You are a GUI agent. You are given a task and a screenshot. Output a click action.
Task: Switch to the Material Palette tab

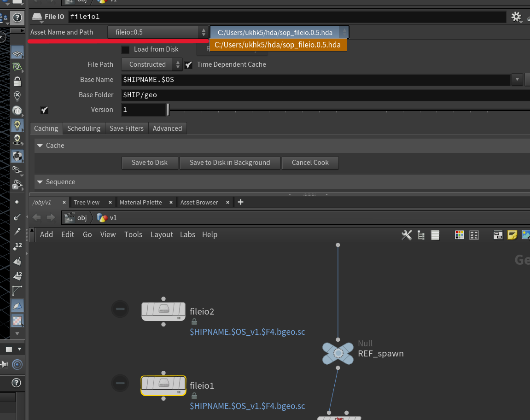140,202
